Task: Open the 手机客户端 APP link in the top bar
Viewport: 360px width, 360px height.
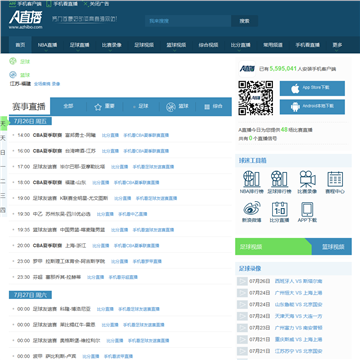Action: pyautogui.click(x=25, y=4)
